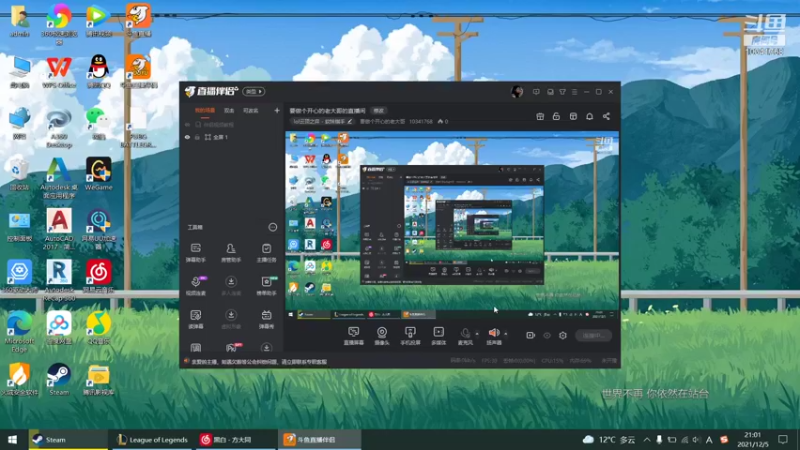800x450 pixels.
Task: Open League of Legends in the taskbar
Action: [x=153, y=439]
